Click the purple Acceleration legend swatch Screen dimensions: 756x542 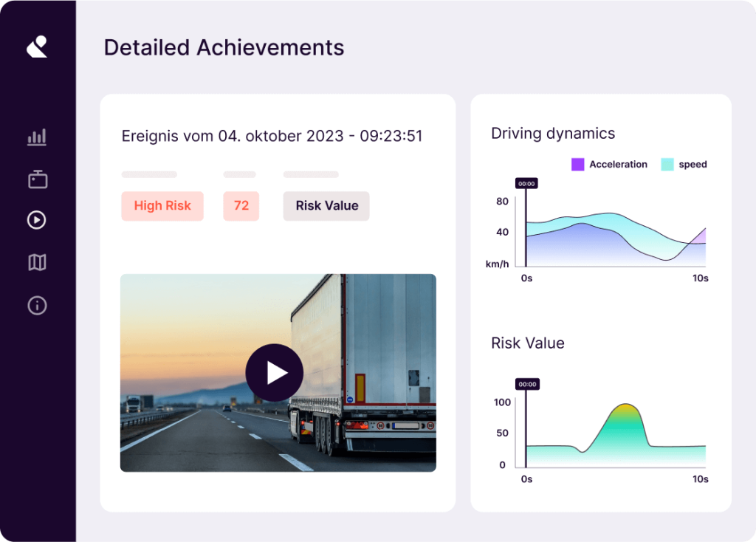click(577, 165)
